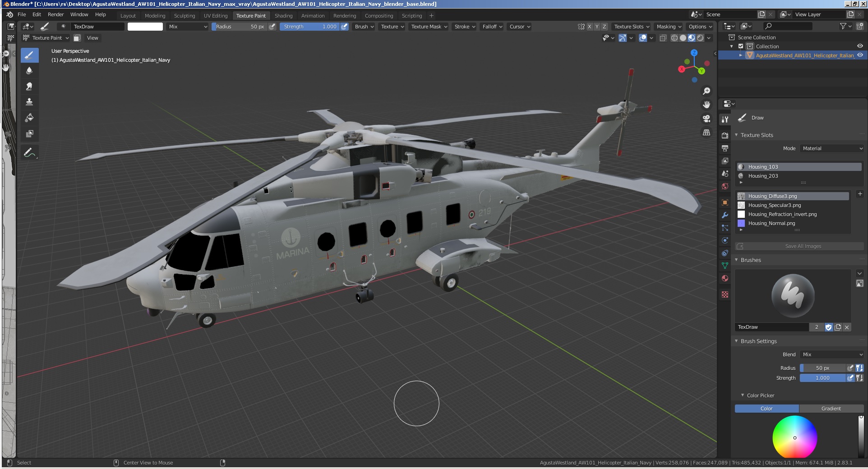Open the Texture Slots header dropdown
868x469 pixels.
pos(632,27)
